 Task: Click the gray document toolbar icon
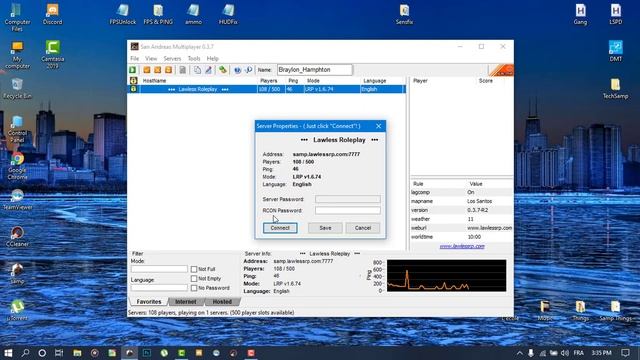coord(182,70)
